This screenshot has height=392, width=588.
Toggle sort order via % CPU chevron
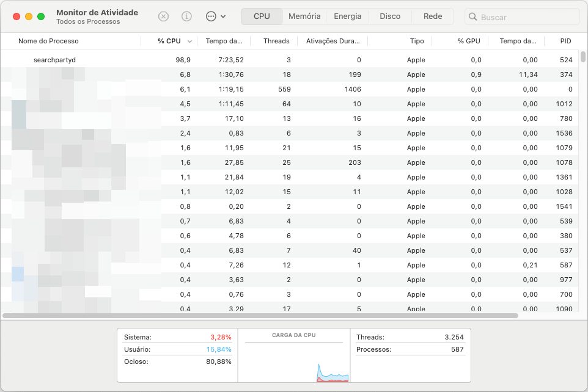click(x=189, y=42)
